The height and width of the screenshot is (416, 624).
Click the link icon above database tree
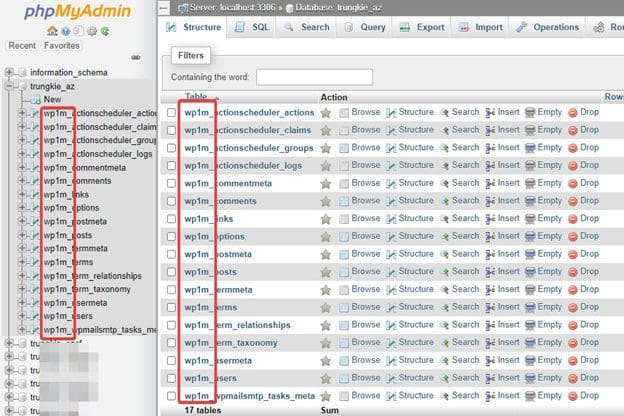click(x=136, y=58)
